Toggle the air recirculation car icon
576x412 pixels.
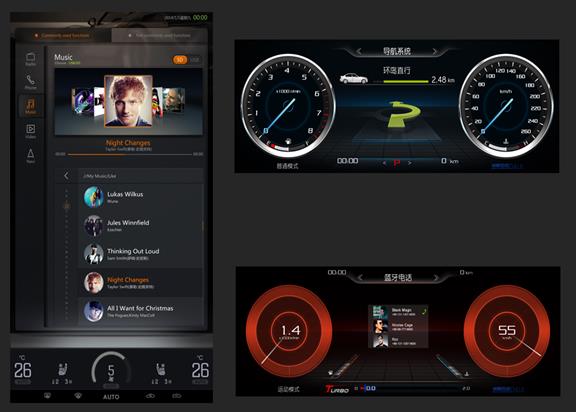coord(150,396)
